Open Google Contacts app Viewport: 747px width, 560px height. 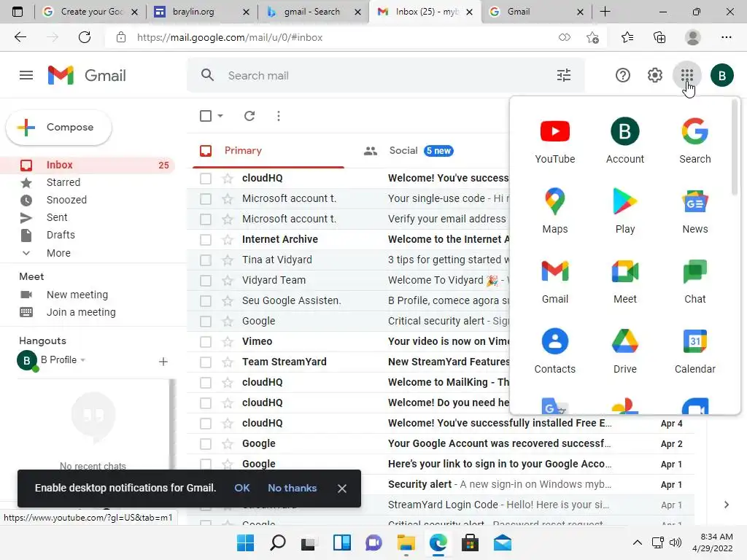click(x=554, y=351)
